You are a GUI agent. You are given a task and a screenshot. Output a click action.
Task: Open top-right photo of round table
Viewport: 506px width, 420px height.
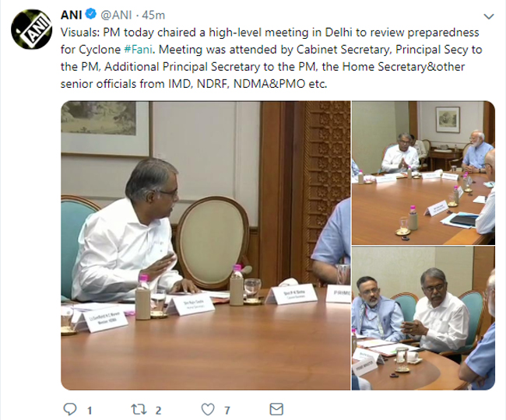[423, 173]
